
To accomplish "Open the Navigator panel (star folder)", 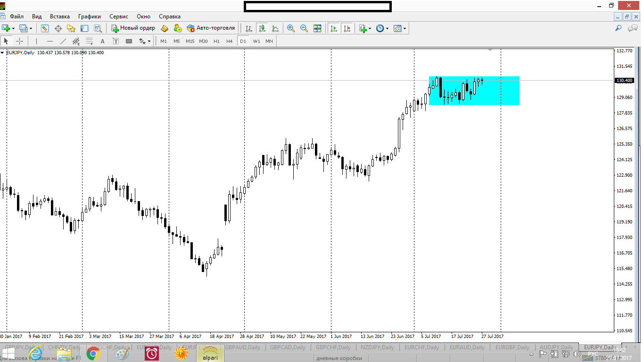I will click(x=71, y=28).
